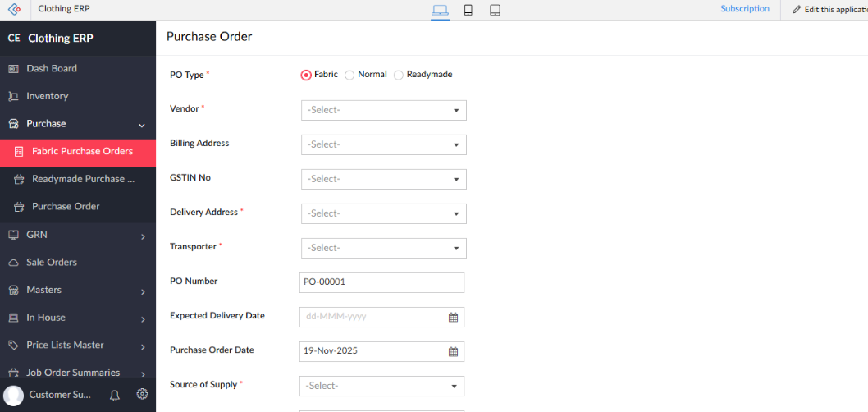Click the Zoho Creator logo icon
The width and height of the screenshot is (868, 412).
(x=14, y=9)
